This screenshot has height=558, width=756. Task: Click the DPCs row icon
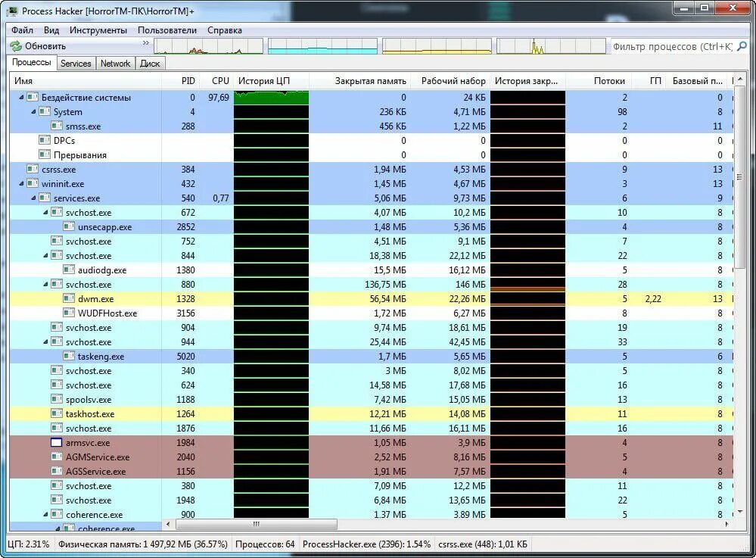[x=45, y=140]
